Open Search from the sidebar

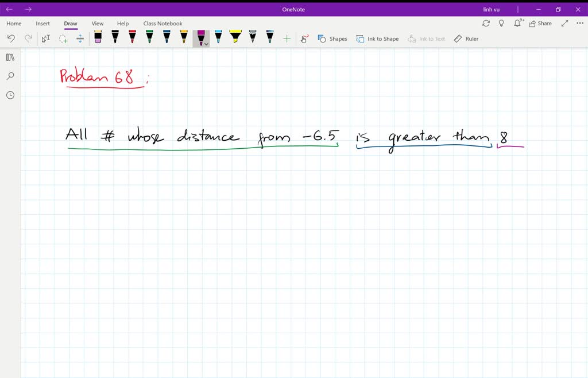[x=10, y=76]
